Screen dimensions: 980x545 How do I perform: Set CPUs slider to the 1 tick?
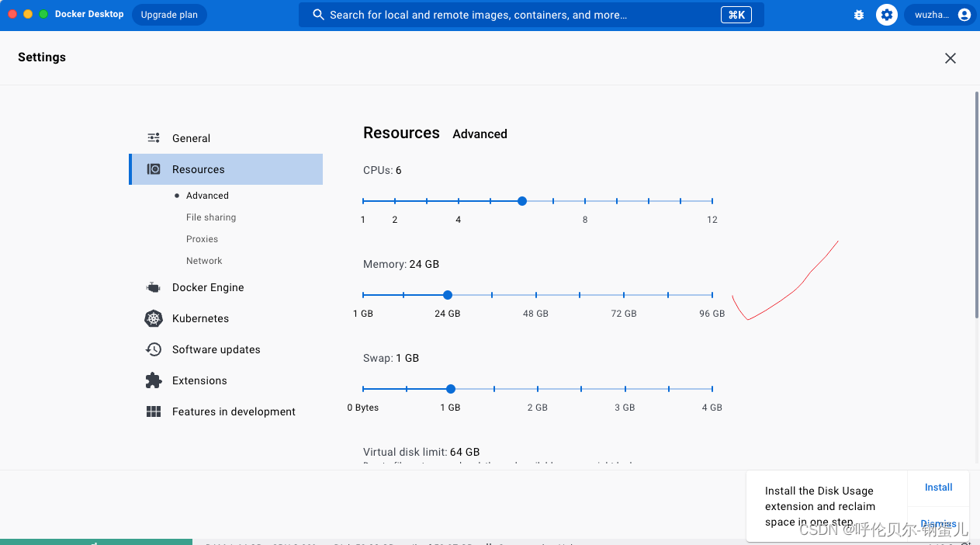pos(363,201)
